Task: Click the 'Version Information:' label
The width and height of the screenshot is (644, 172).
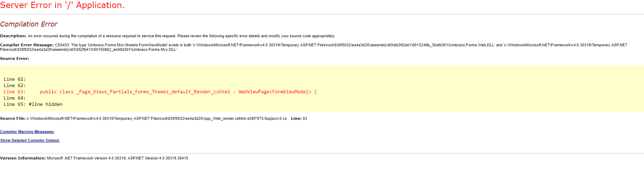Action: (23, 158)
